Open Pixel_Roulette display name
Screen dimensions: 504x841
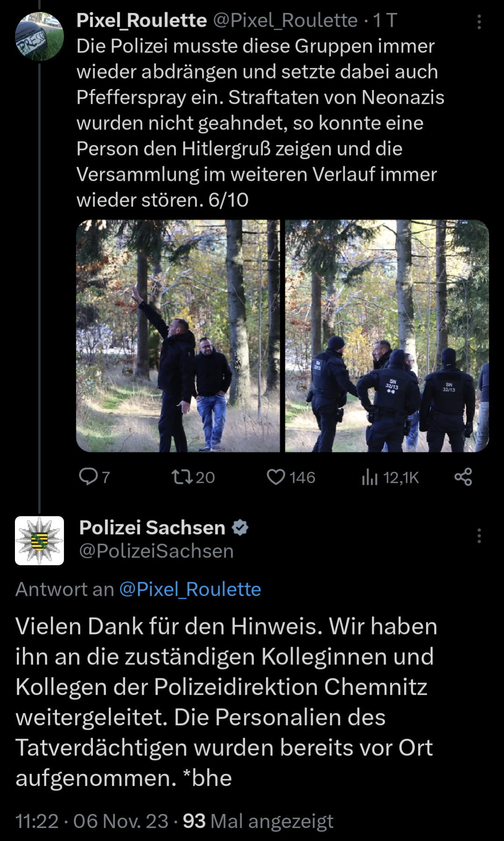click(142, 20)
